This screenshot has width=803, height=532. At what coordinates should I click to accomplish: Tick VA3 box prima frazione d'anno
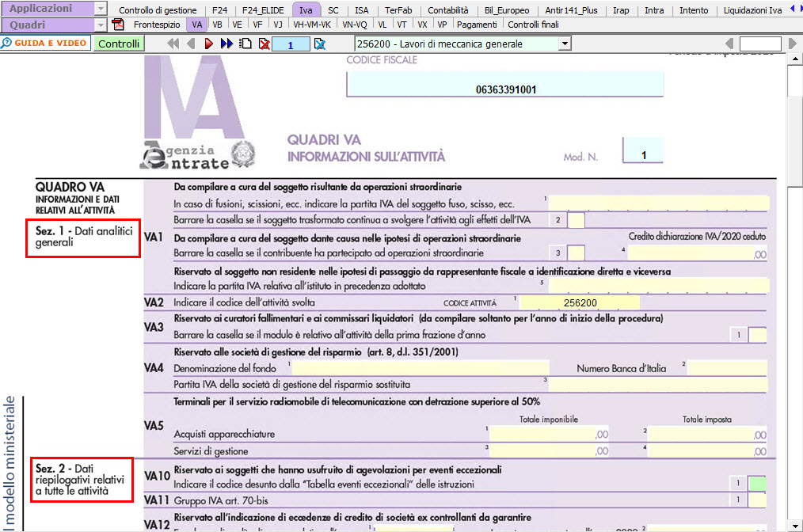(x=757, y=335)
